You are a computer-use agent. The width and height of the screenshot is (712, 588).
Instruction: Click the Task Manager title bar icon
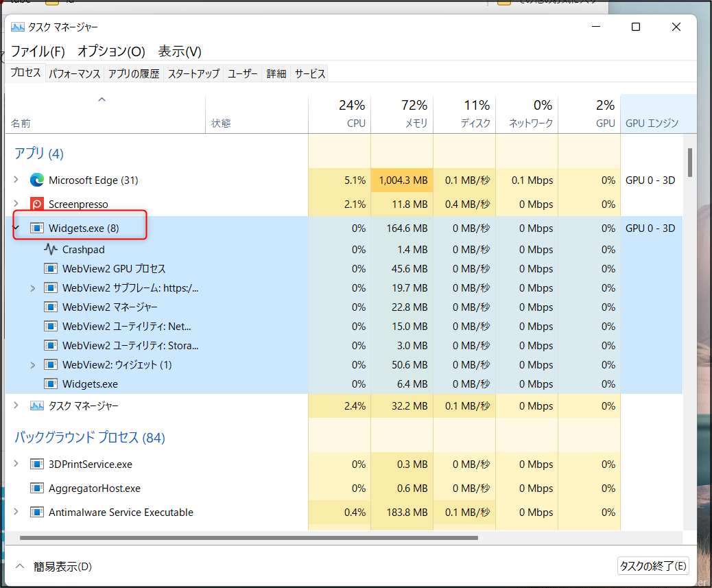pos(18,27)
